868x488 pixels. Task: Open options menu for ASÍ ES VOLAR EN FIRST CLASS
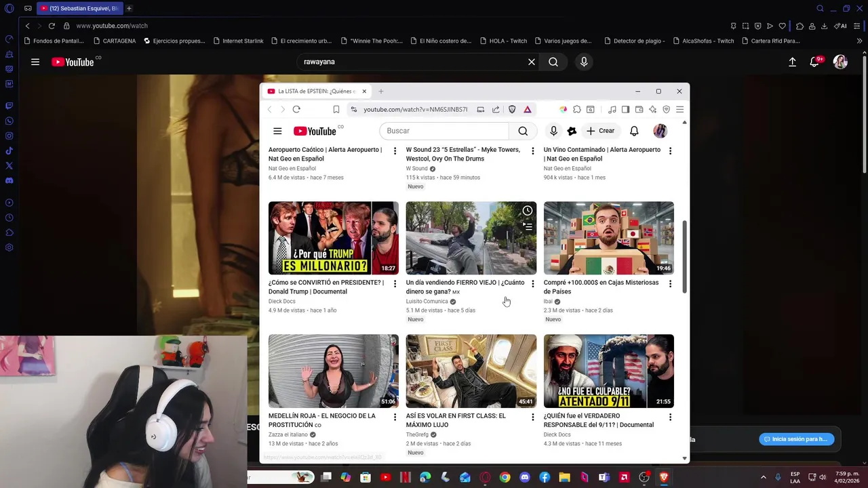(x=532, y=417)
